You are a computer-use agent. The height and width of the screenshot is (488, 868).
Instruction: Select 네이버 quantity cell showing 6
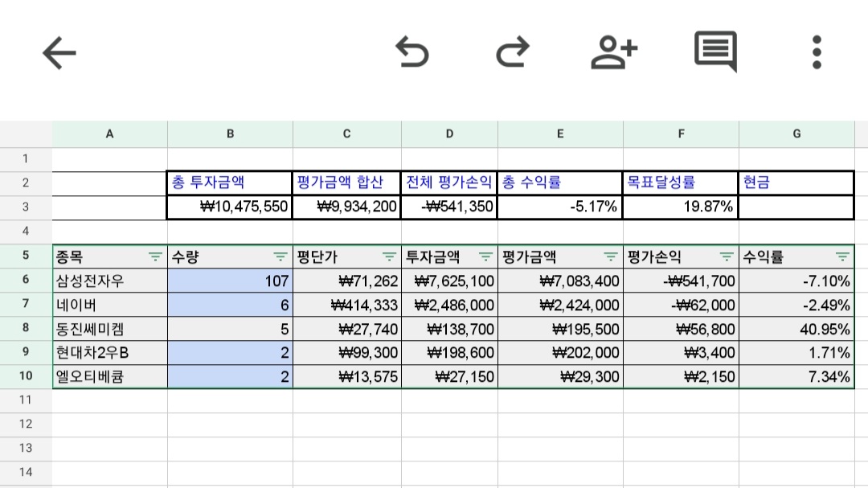[231, 305]
